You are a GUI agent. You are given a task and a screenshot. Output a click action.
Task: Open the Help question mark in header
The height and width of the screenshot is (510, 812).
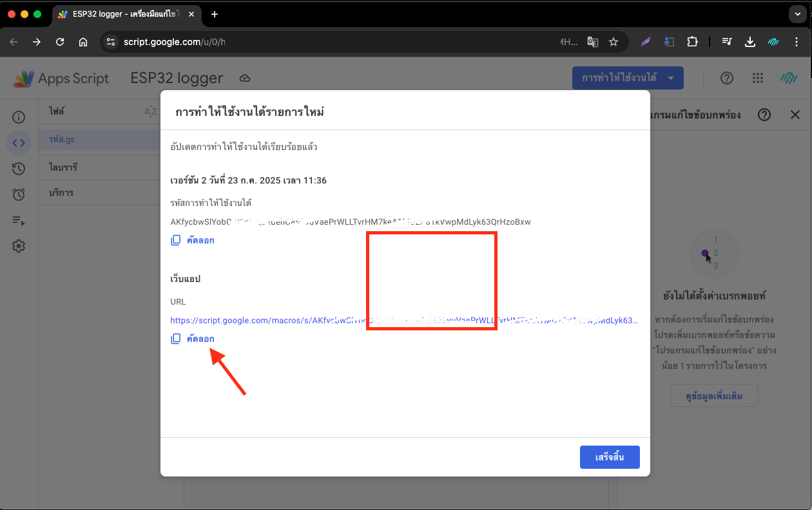727,78
